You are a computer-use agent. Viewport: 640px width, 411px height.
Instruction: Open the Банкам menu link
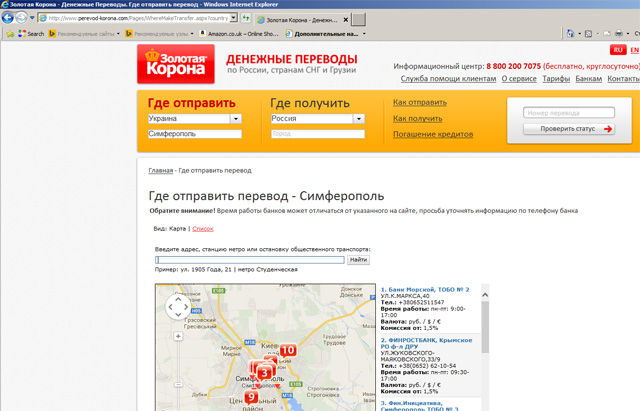(589, 78)
